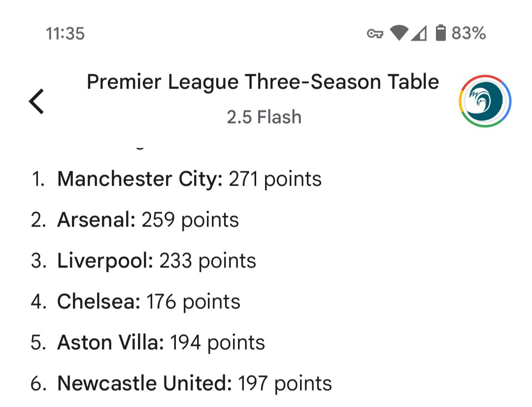The width and height of the screenshot is (532, 407).
Task: Open the account profile avatar
Action: (x=485, y=101)
